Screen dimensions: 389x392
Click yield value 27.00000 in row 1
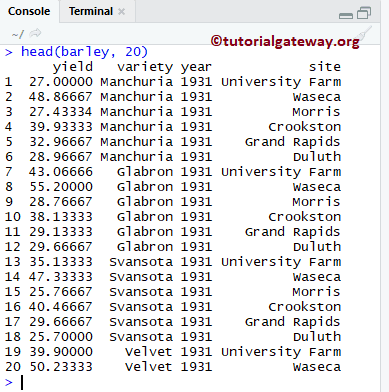pyautogui.click(x=61, y=82)
